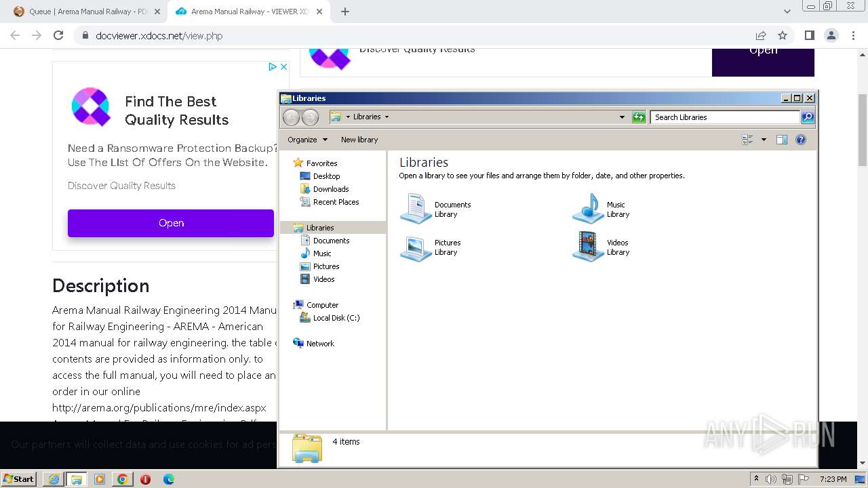868x488 pixels.
Task: Select Favorites heading in navigation pane
Action: tap(321, 163)
